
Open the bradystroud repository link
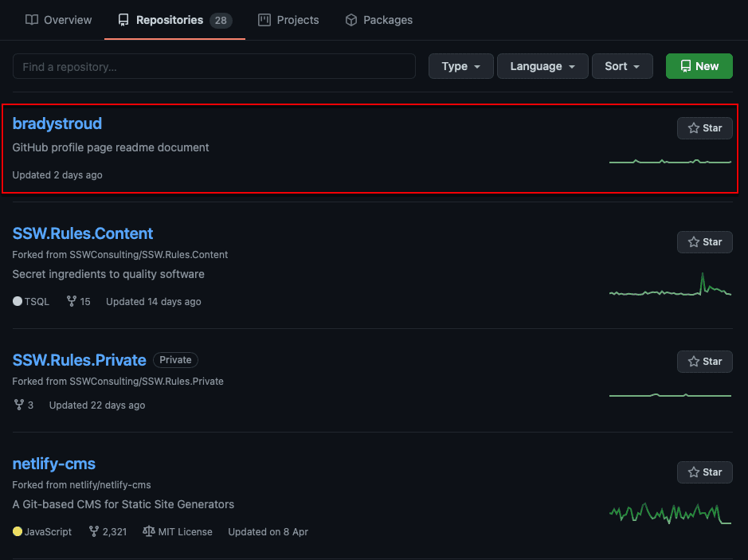[57, 123]
